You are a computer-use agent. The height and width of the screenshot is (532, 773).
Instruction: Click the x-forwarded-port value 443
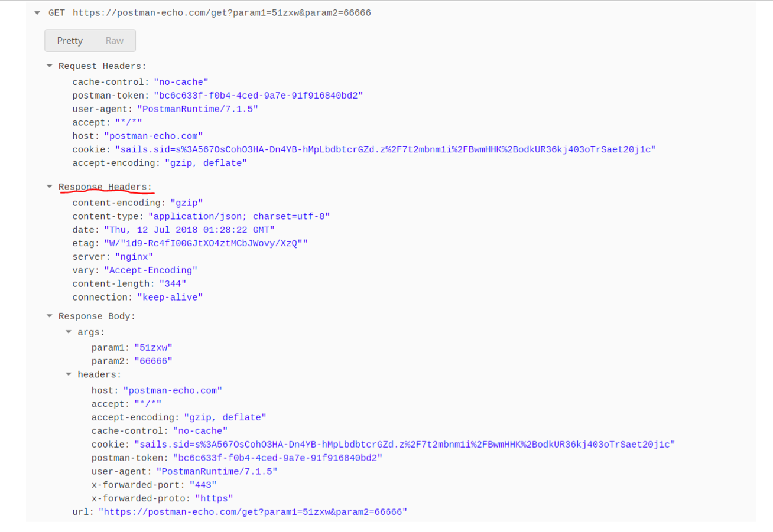[x=203, y=485]
